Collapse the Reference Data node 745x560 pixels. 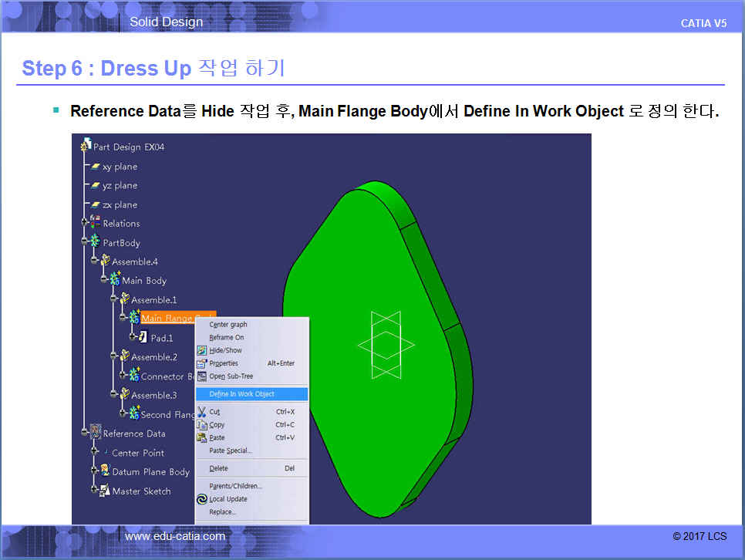pyautogui.click(x=85, y=433)
